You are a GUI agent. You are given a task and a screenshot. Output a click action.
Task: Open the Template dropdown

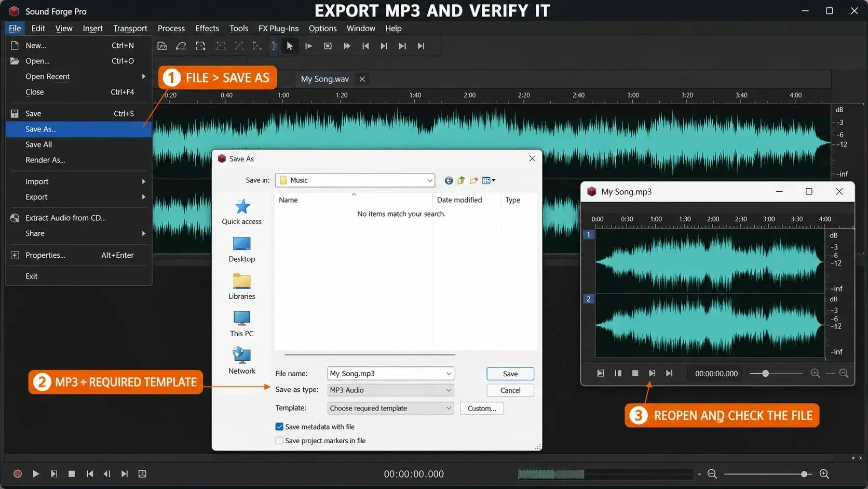pos(391,408)
